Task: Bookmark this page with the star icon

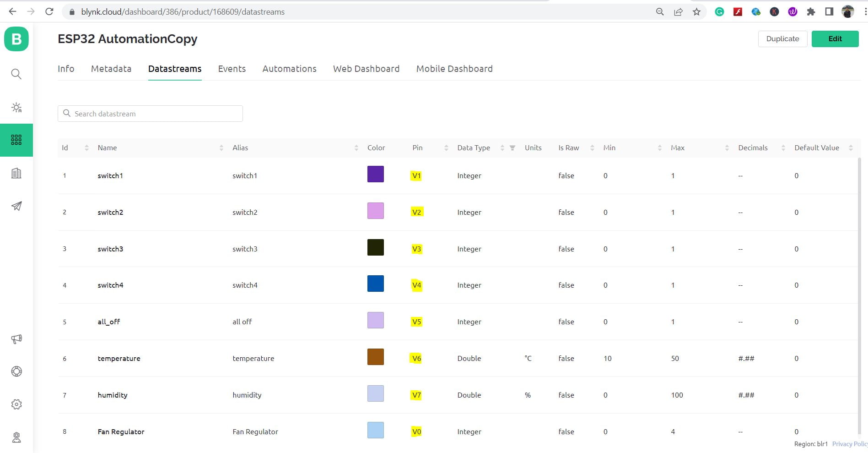Action: [696, 12]
